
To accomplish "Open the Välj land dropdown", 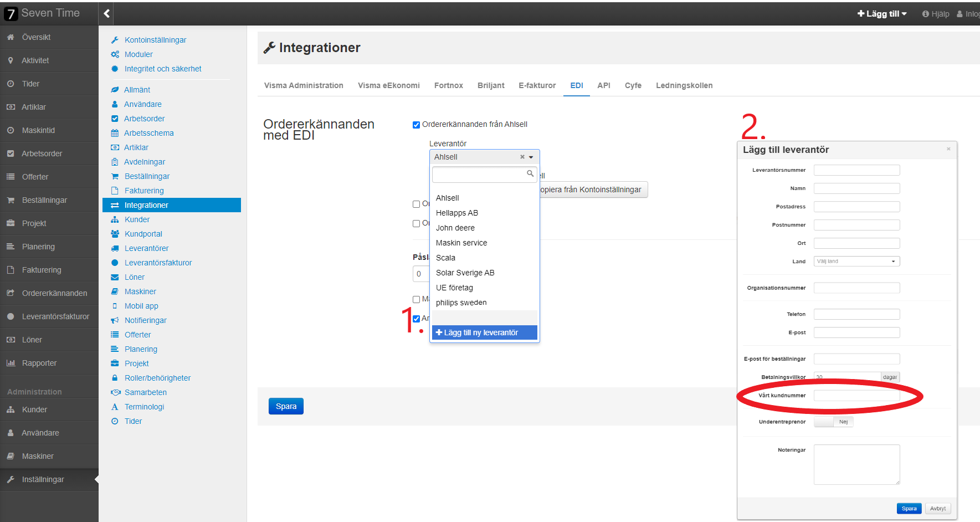I will click(x=856, y=261).
